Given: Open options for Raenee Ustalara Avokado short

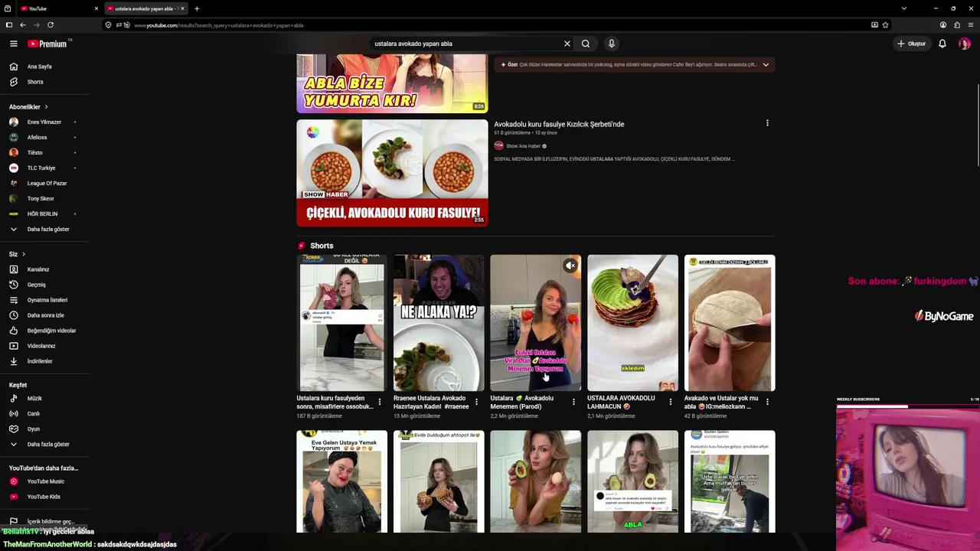Looking at the screenshot, I should coord(476,402).
